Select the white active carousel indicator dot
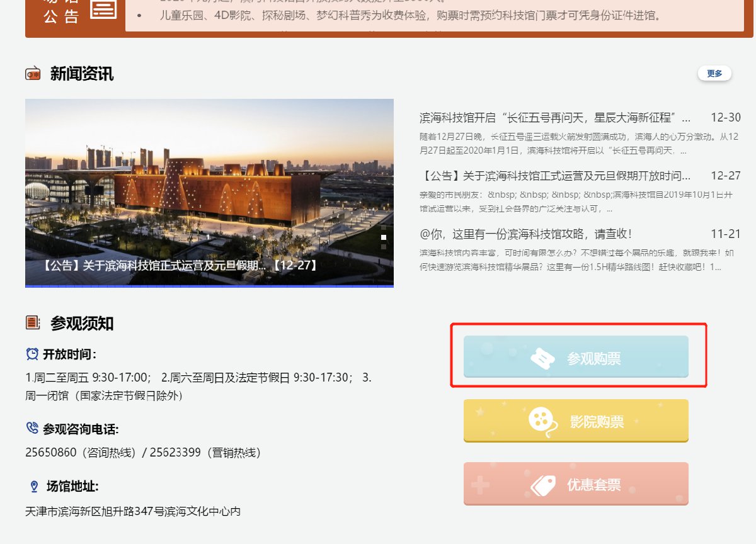Image resolution: width=756 pixels, height=544 pixels. [x=383, y=237]
